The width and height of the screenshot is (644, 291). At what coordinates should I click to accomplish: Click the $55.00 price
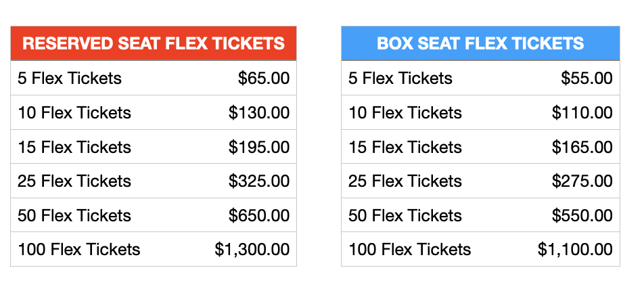point(587,78)
